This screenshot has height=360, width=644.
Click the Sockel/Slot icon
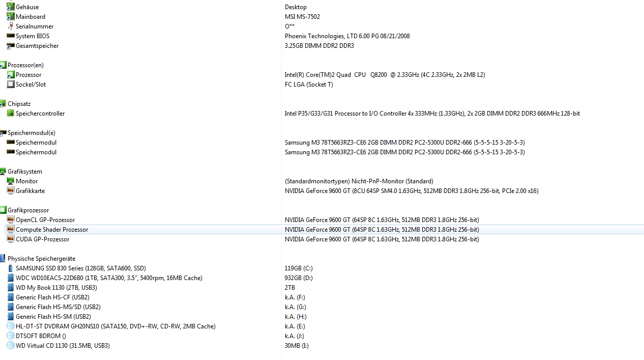[11, 85]
